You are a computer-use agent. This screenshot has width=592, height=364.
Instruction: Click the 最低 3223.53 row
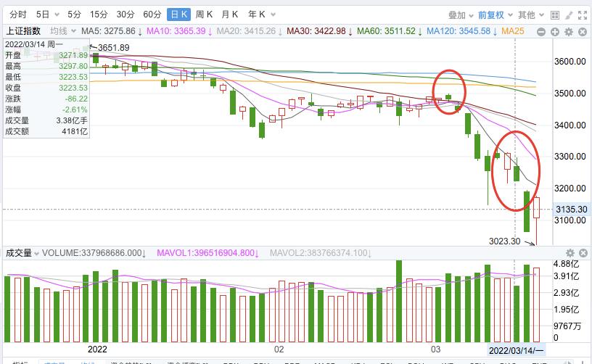tap(46, 77)
